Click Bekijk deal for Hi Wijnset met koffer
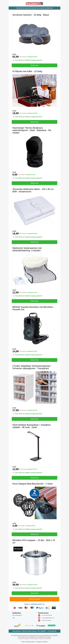 tap(34, 122)
